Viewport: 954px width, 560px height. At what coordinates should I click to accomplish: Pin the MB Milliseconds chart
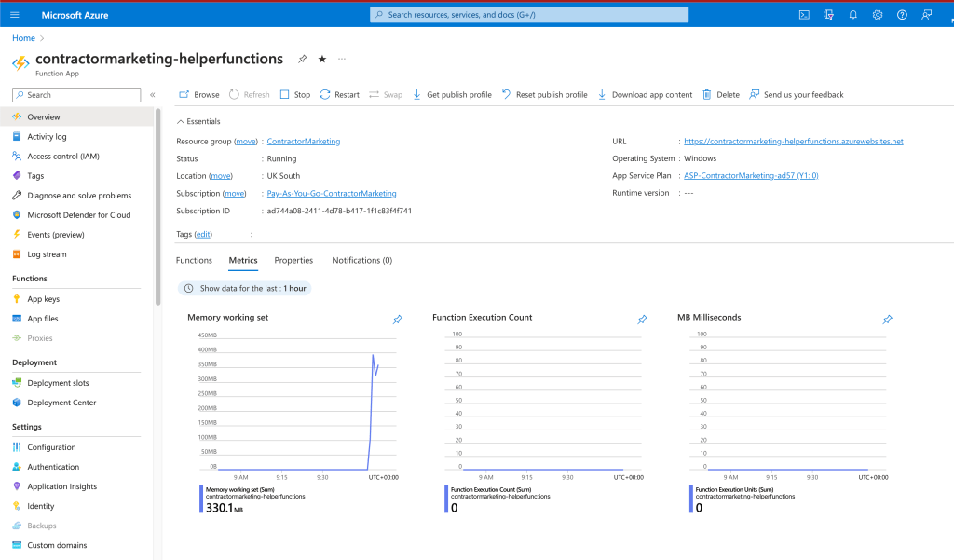point(888,319)
